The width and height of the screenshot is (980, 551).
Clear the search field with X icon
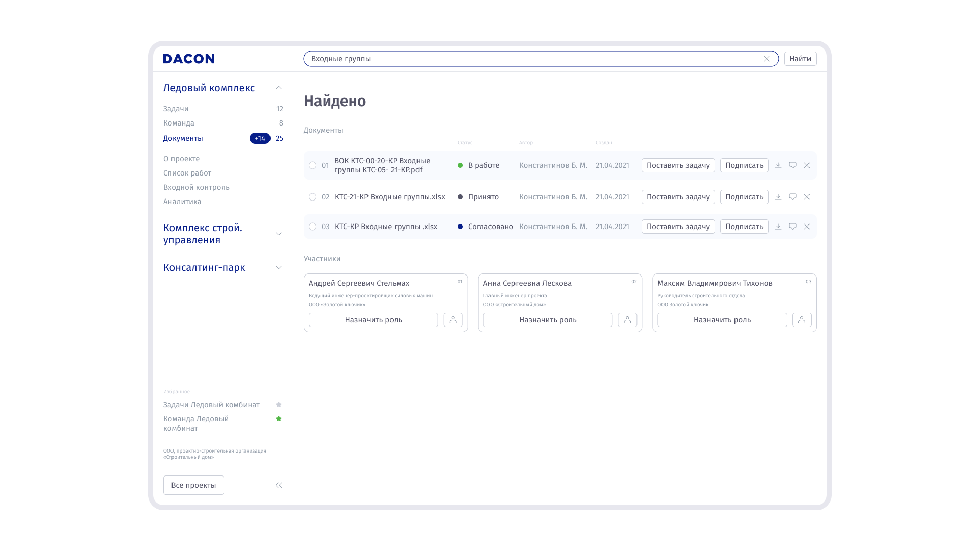[766, 59]
